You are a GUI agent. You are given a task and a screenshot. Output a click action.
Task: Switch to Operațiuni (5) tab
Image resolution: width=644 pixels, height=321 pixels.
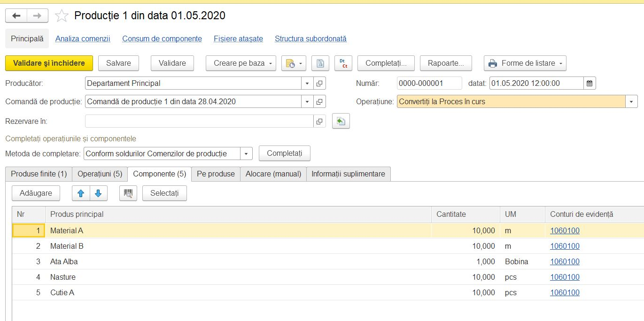[x=100, y=174]
